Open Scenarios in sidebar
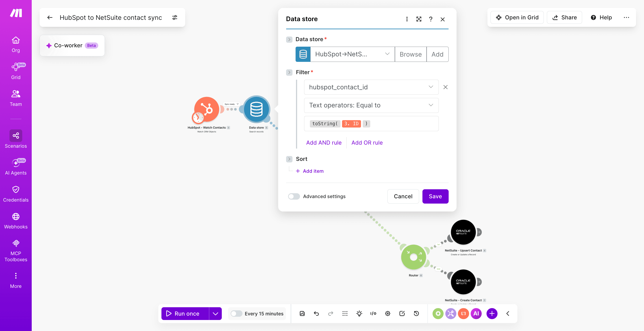 click(16, 139)
